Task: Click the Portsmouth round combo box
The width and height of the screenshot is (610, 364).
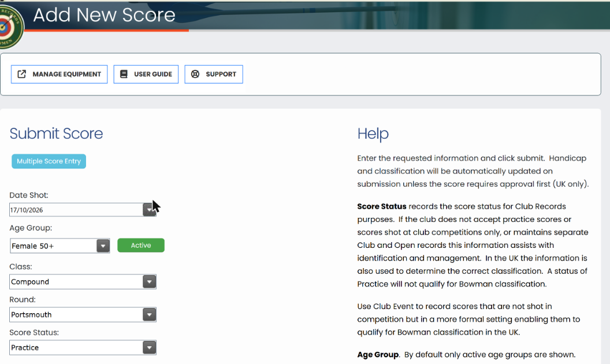Action: tap(83, 314)
